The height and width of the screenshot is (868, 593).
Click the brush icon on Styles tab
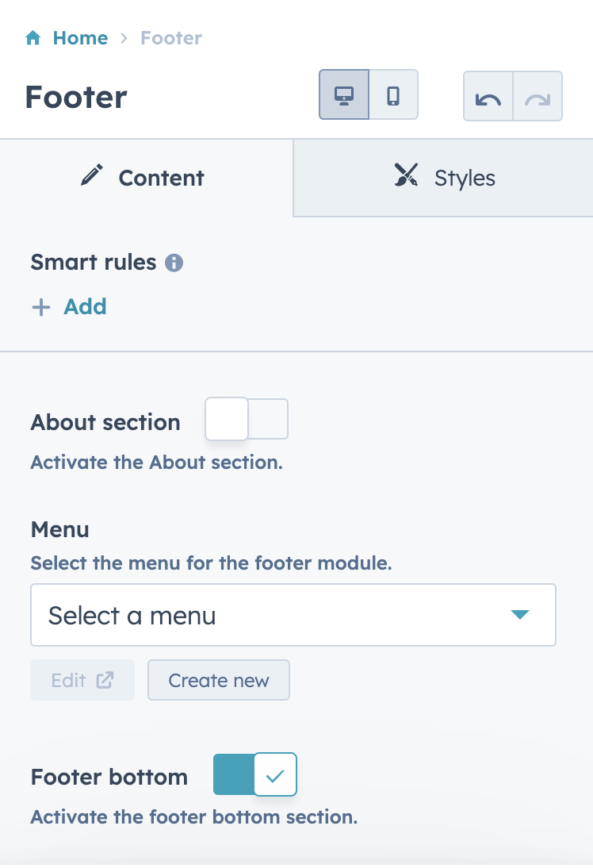click(406, 175)
